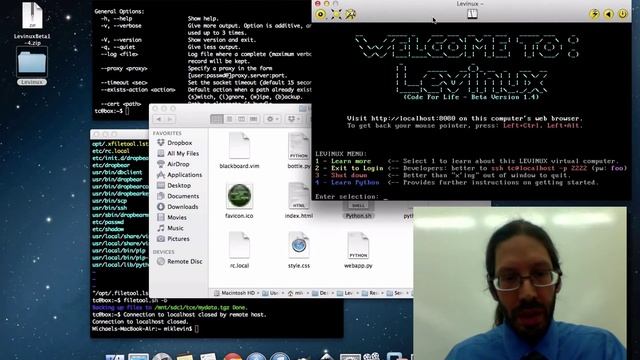This screenshot has width=640, height=360.
Task: Toggle fullscreen icon in Levinux window toolbar
Action: [x=336, y=14]
